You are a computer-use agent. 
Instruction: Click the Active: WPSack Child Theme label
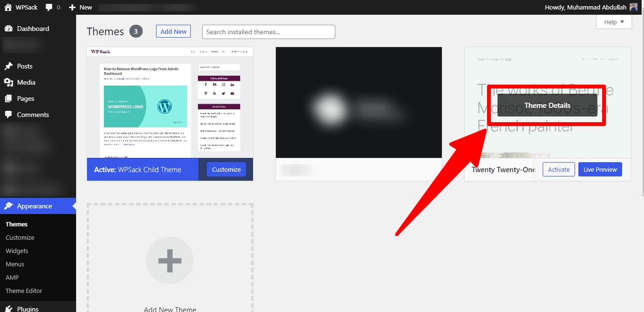(137, 169)
